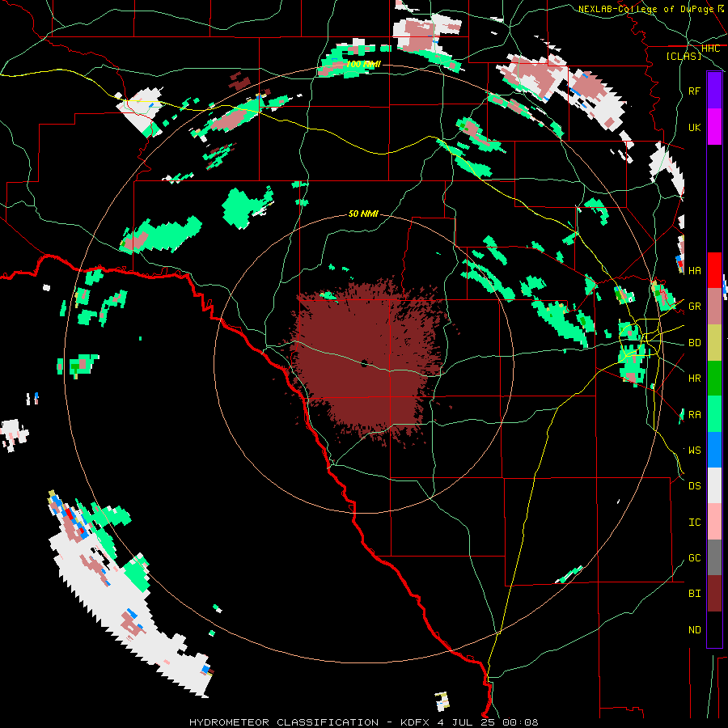The image size is (728, 728).
Task: Click the HR dark green legend swatch
Action: pos(714,379)
